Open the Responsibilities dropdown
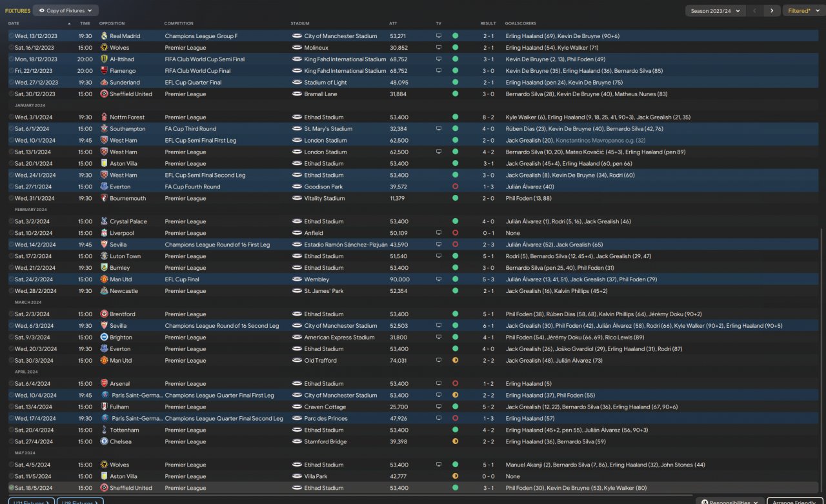The width and height of the screenshot is (826, 504). 730,502
